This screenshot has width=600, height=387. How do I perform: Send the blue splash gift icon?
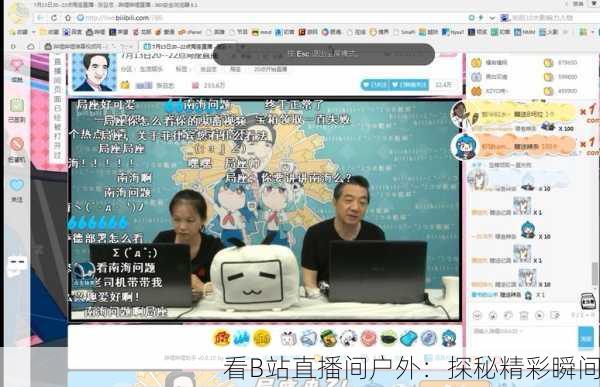pos(242,338)
